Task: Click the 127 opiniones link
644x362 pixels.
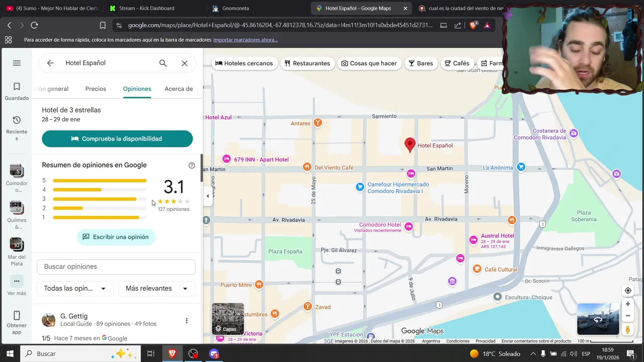Action: coord(174,209)
